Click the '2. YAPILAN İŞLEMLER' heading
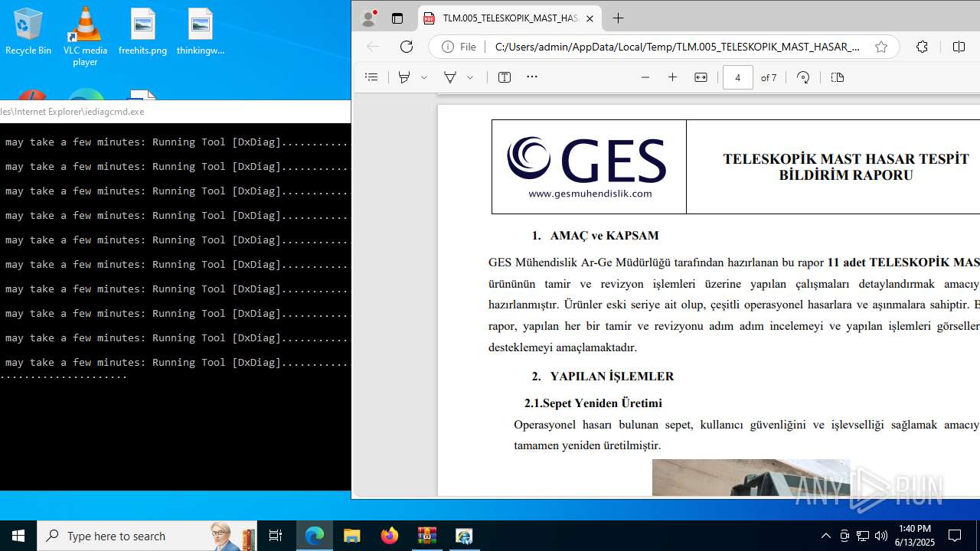This screenshot has width=980, height=551. 603,377
